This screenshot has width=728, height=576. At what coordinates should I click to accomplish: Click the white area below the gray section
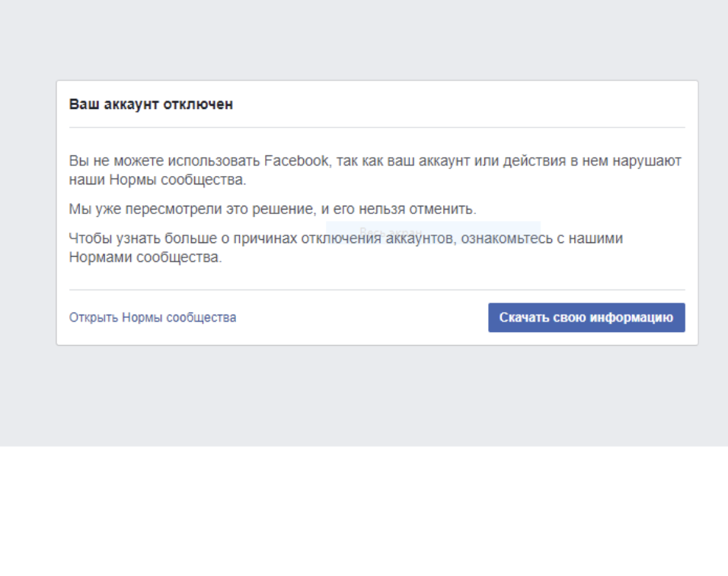364,510
